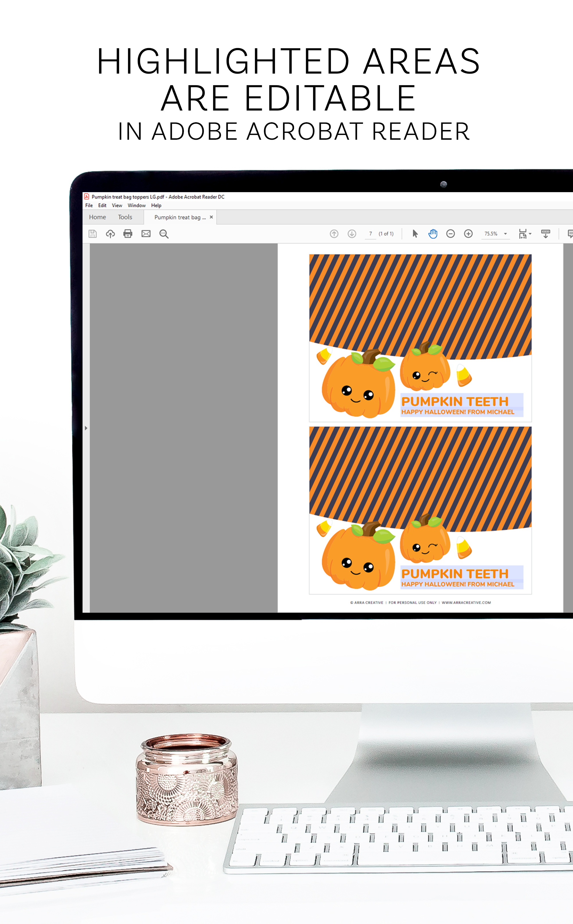Go to previous page arrow

(334, 234)
